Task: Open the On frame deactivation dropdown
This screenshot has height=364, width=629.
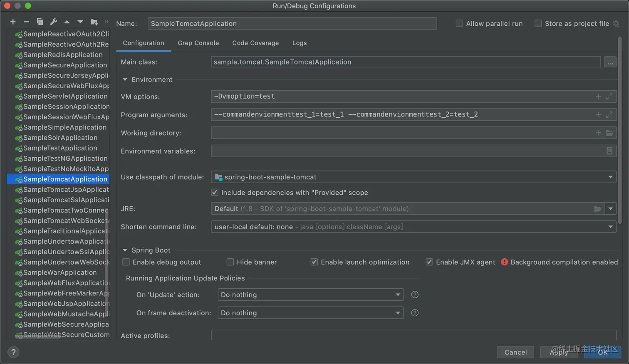Action: (x=311, y=313)
